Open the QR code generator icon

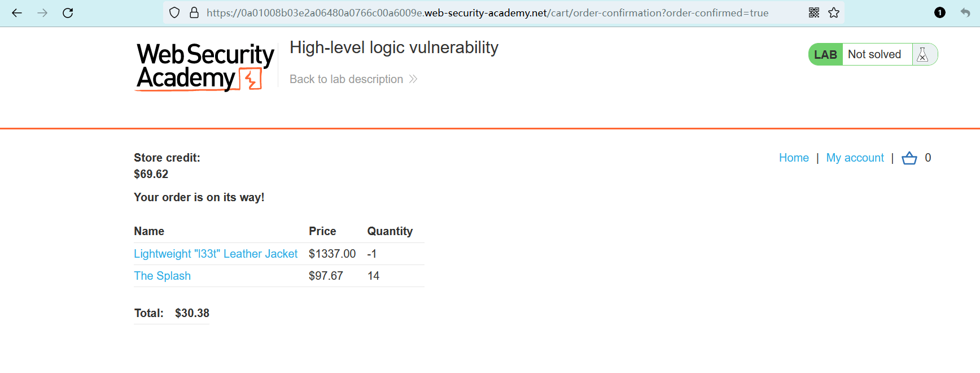pyautogui.click(x=813, y=13)
